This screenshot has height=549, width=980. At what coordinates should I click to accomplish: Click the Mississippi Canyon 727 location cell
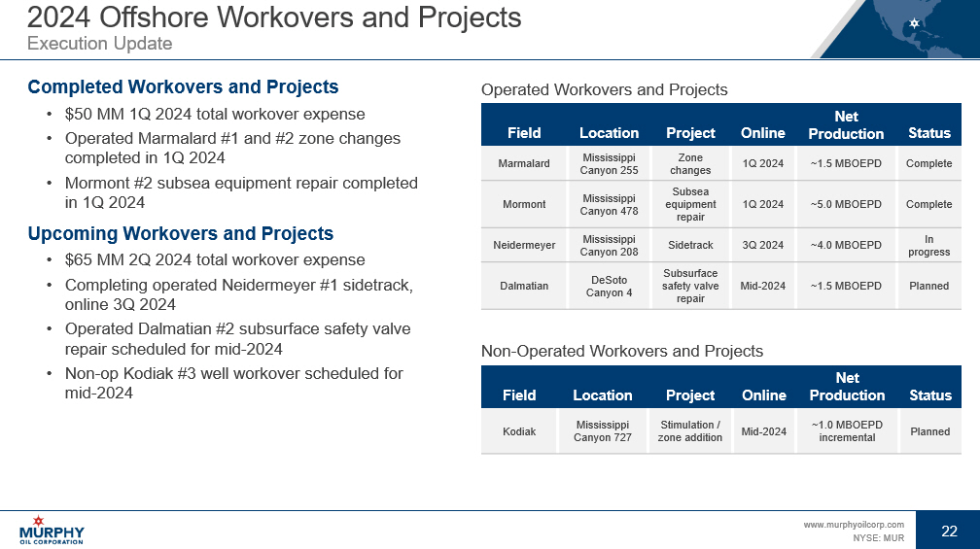602,431
